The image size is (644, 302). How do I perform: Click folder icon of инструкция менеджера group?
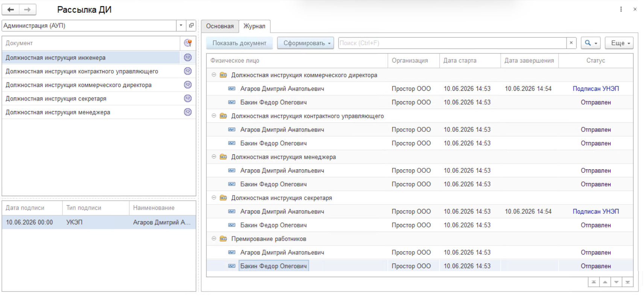(223, 157)
